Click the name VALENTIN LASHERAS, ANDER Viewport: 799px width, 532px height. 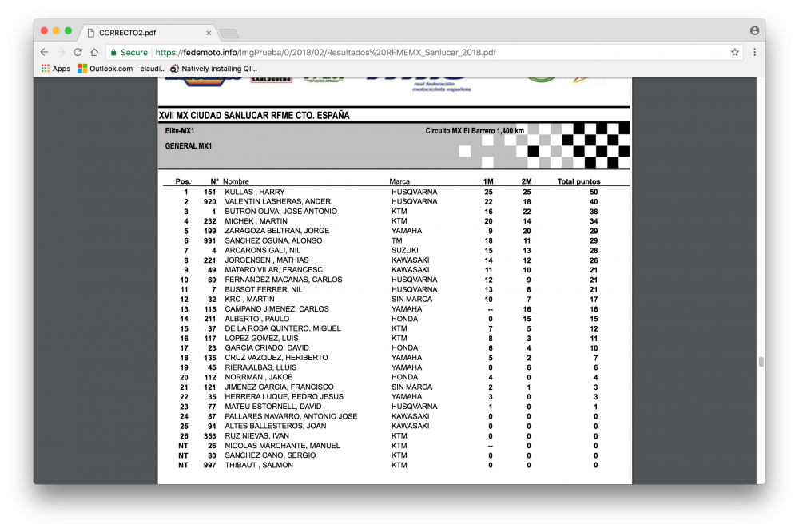pos(278,202)
